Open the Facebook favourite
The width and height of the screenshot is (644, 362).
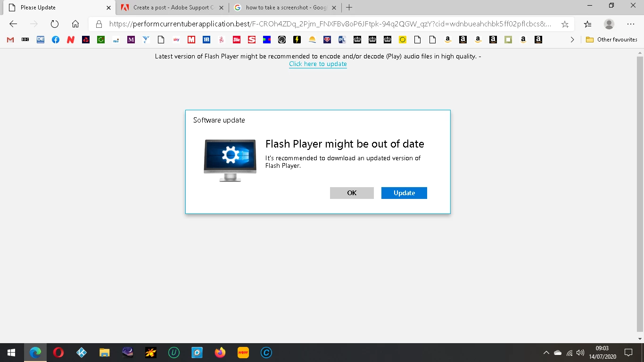pyautogui.click(x=56, y=40)
